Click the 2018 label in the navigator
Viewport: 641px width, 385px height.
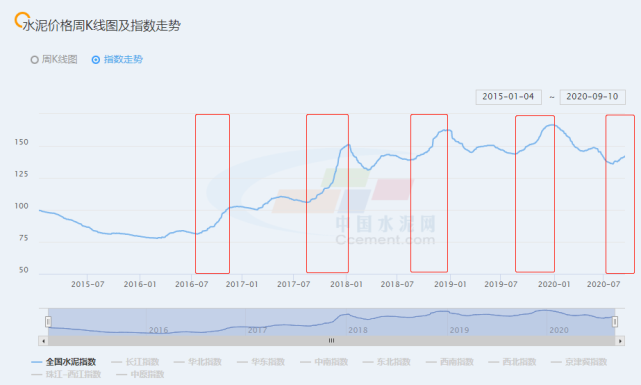pos(358,330)
